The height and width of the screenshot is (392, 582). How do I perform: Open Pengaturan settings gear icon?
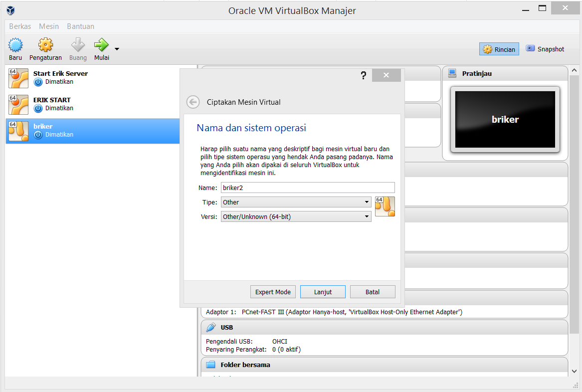(x=46, y=45)
